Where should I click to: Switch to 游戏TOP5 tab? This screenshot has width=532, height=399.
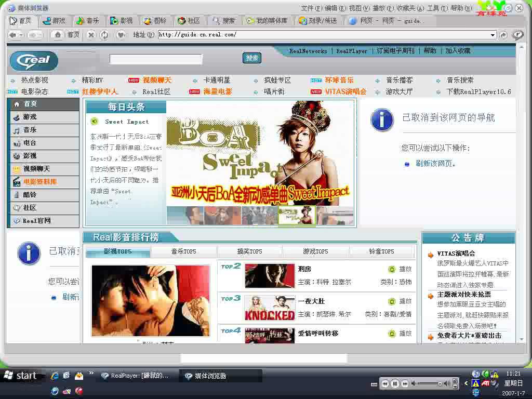click(315, 251)
